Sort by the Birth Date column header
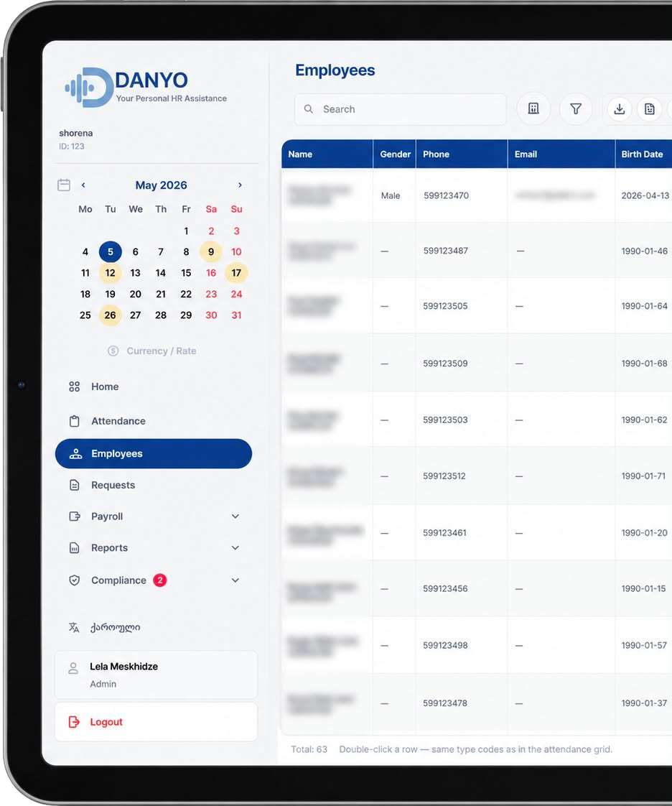This screenshot has height=806, width=672. tap(644, 154)
